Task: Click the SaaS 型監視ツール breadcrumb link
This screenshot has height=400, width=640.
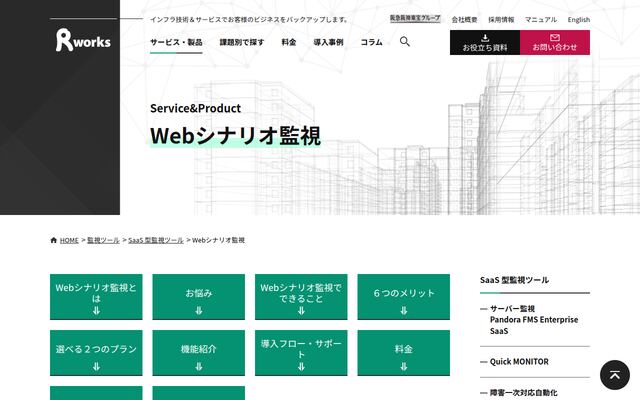Action: (156, 240)
